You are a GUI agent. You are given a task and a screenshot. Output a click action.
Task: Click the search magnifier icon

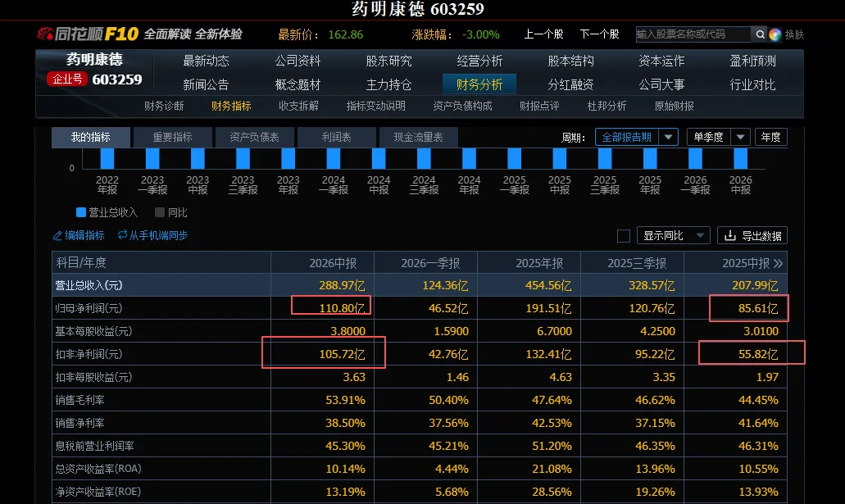760,34
